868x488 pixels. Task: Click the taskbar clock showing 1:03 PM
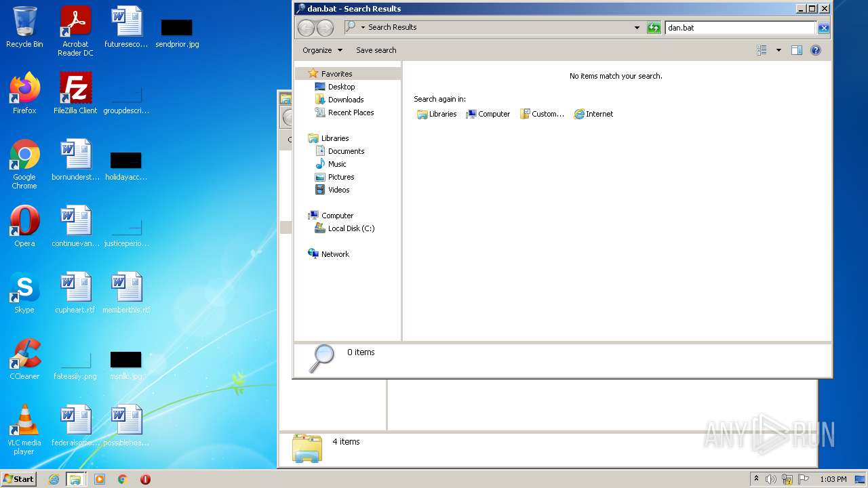tap(833, 479)
